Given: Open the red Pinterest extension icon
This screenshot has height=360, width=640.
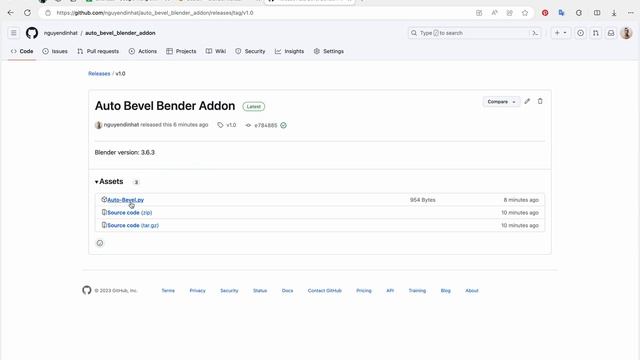Looking at the screenshot, I should pyautogui.click(x=545, y=13).
